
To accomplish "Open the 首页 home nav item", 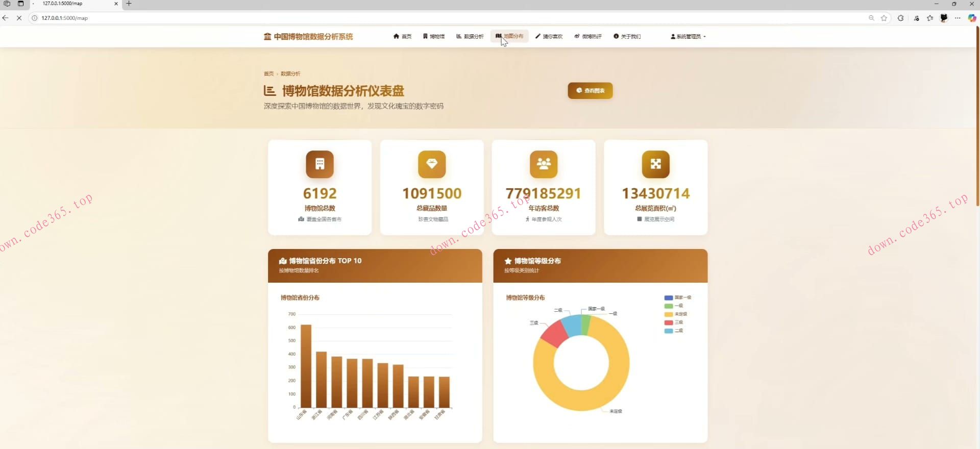I will [402, 37].
